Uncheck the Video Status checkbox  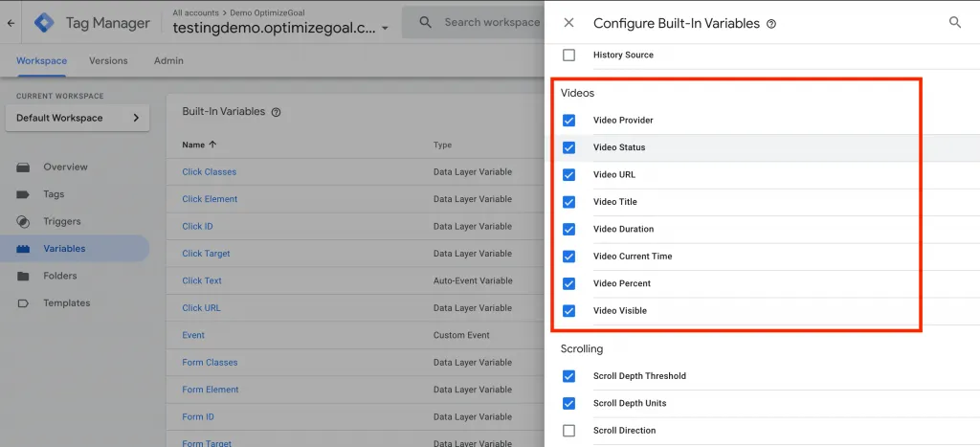pyautogui.click(x=568, y=147)
